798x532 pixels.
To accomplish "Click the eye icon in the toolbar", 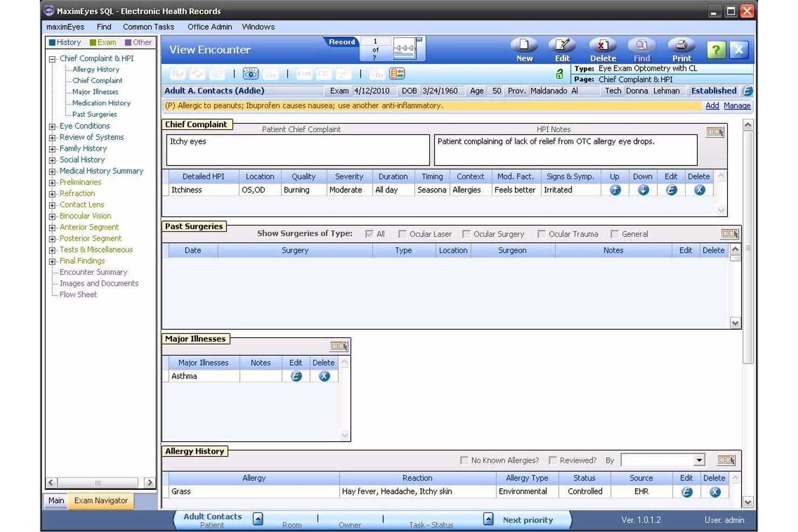I will click(x=251, y=74).
